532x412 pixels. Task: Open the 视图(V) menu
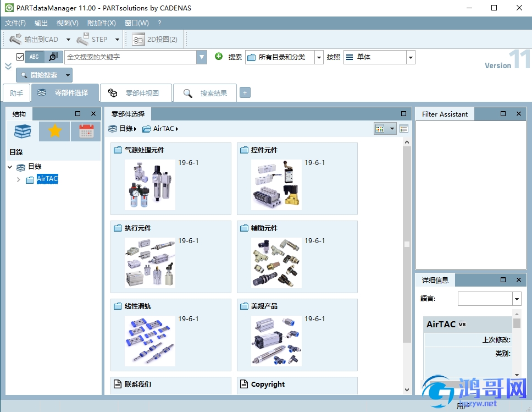click(x=68, y=23)
